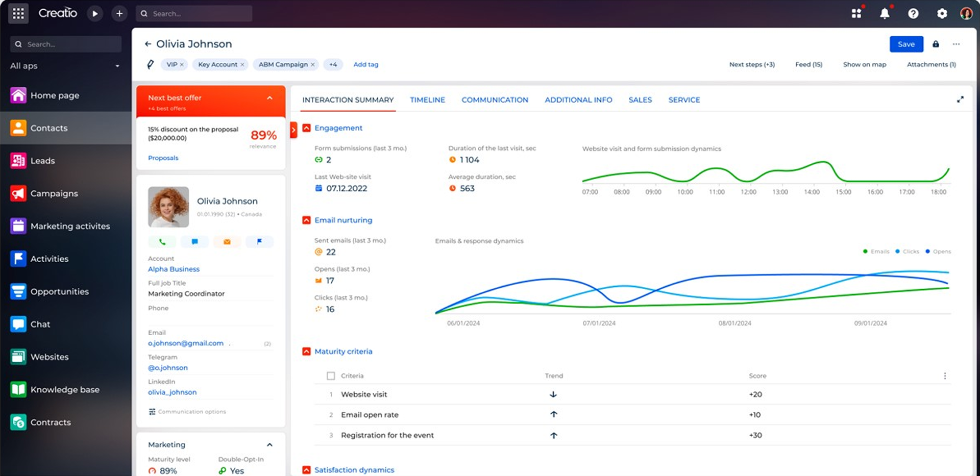Image resolution: width=980 pixels, height=476 pixels.
Task: Toggle the Clicks legend series in chart
Action: coord(908,252)
